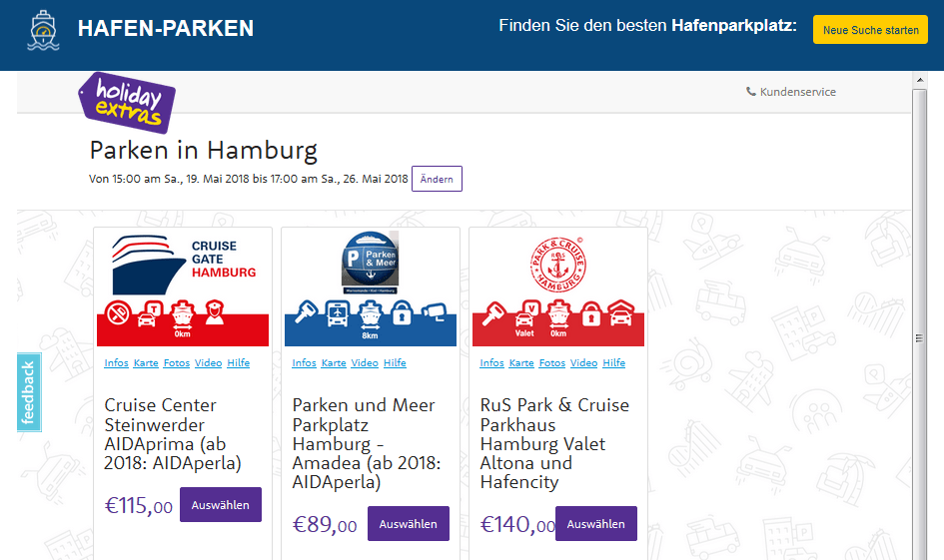Screen dimensions: 944x560
Task: Open Karte link under Parken und Meer
Action: [334, 362]
